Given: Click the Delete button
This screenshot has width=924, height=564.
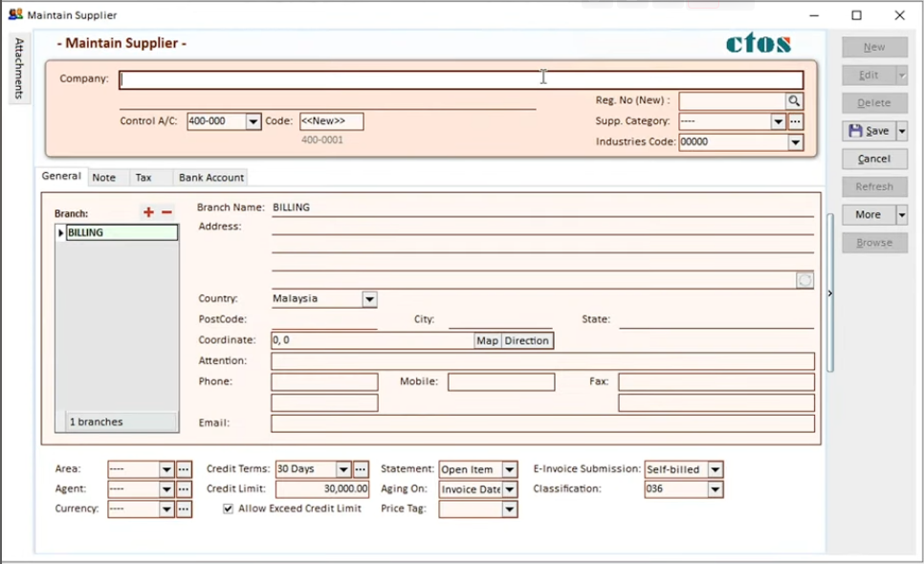Looking at the screenshot, I should (x=874, y=103).
